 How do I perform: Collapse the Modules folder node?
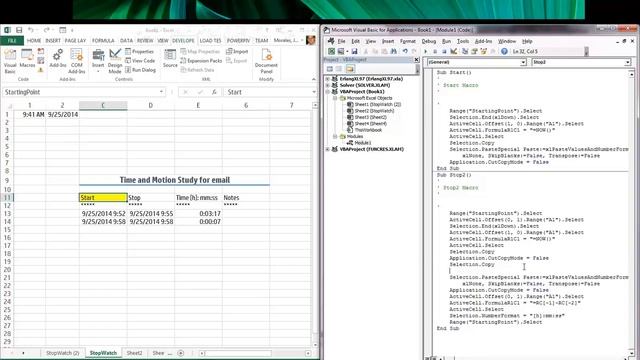[335, 136]
